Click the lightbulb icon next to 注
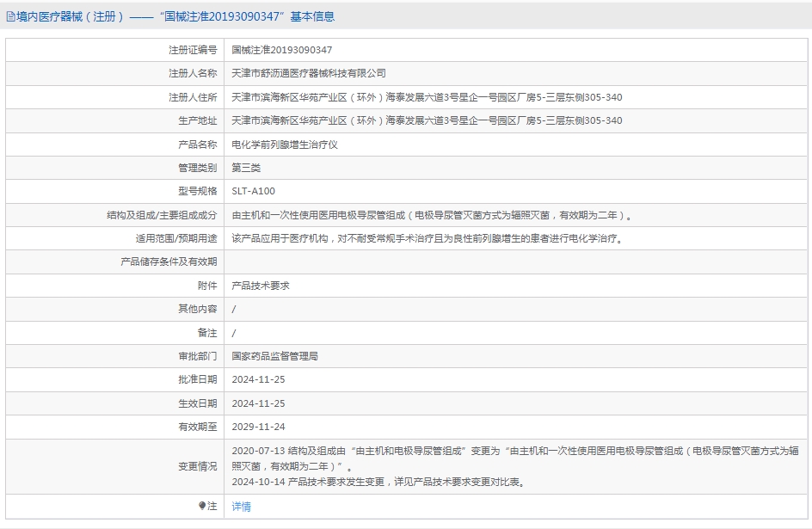The image size is (812, 529). point(202,506)
